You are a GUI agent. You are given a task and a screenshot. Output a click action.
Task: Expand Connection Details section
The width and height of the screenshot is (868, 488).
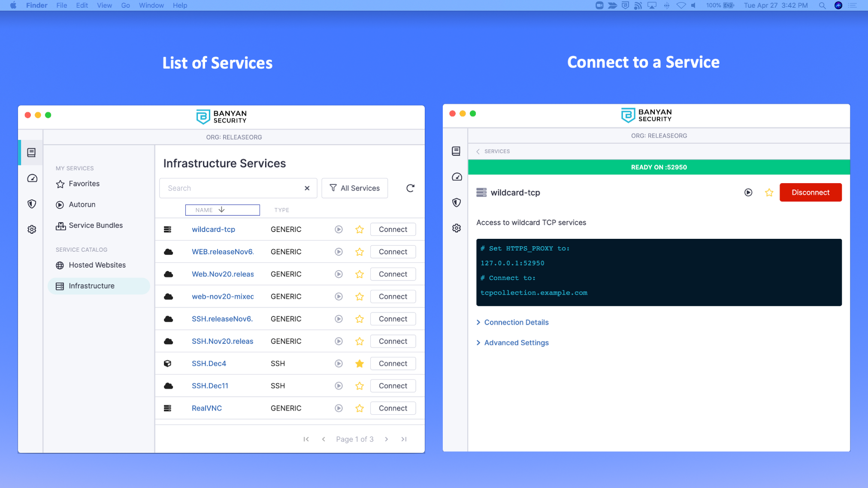tap(516, 322)
